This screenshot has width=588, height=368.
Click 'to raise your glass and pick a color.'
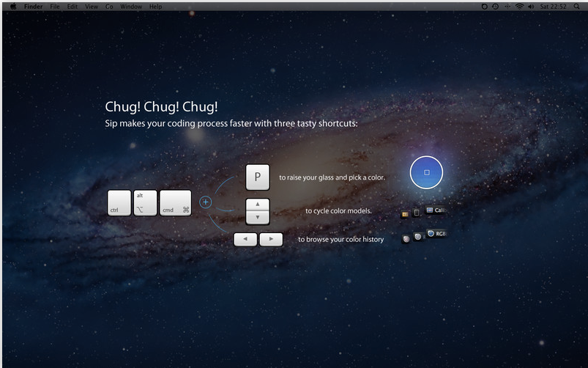332,177
